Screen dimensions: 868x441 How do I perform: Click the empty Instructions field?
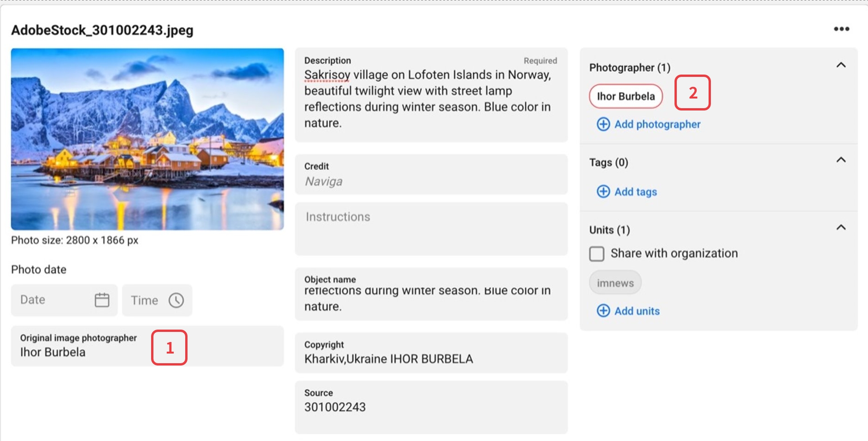(431, 229)
